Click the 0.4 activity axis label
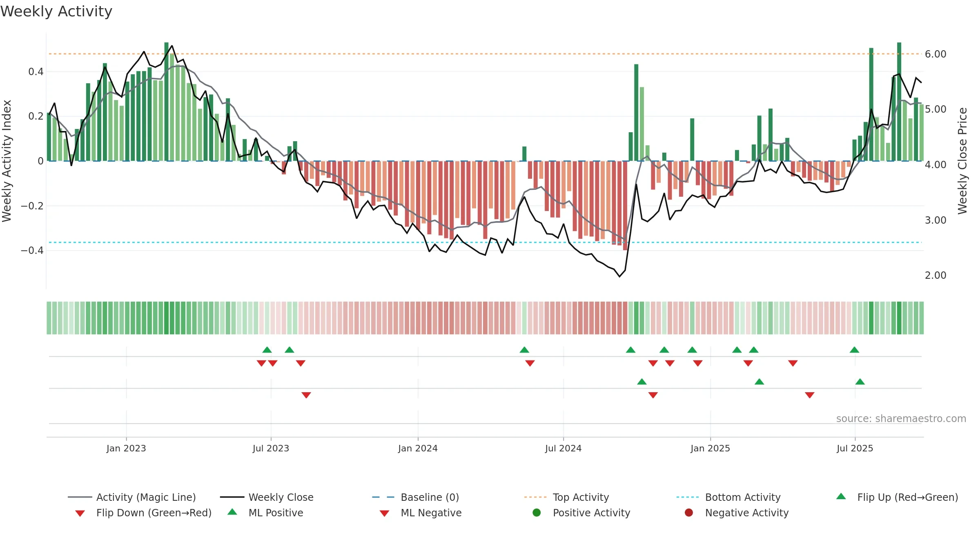The width and height of the screenshot is (980, 551). coord(36,72)
